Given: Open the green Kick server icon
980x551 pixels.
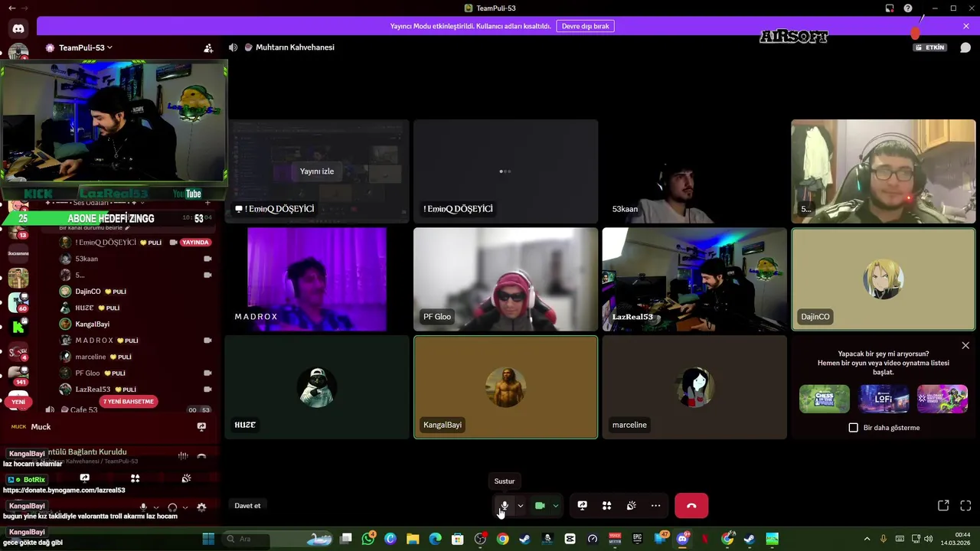Looking at the screenshot, I should pos(18,328).
